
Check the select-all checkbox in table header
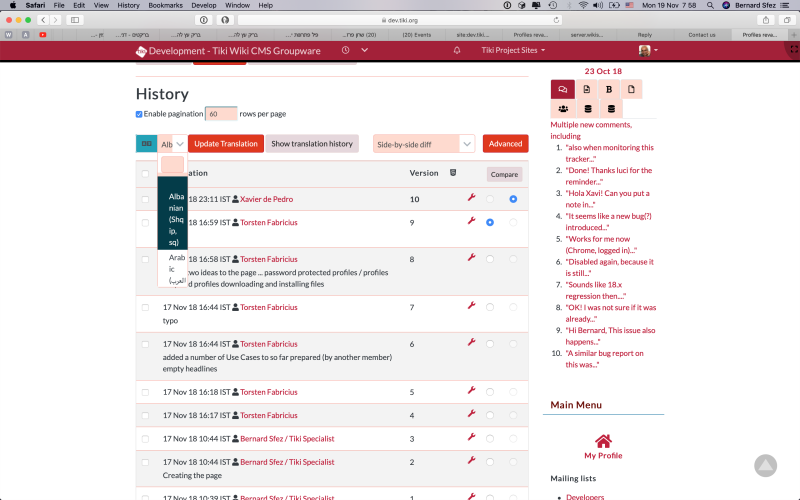pyautogui.click(x=145, y=173)
